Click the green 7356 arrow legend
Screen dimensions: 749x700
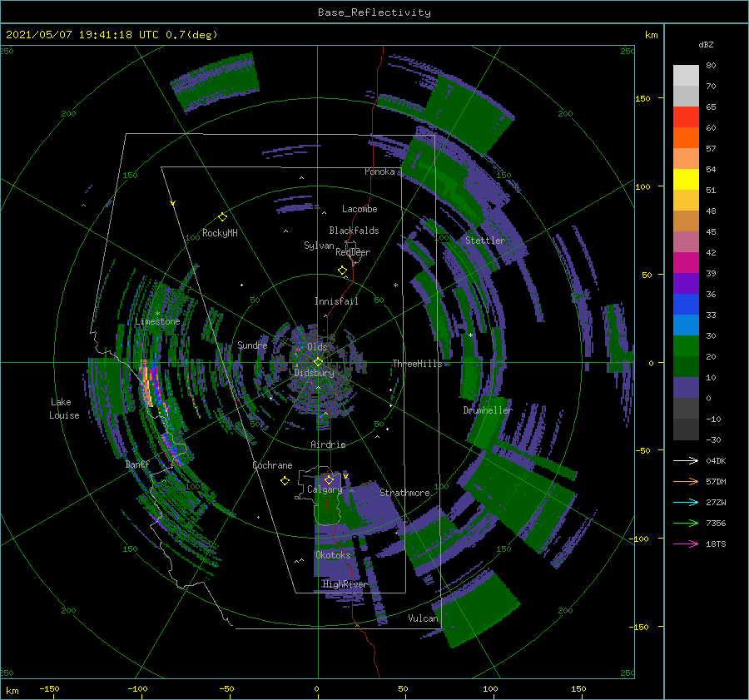(x=686, y=524)
